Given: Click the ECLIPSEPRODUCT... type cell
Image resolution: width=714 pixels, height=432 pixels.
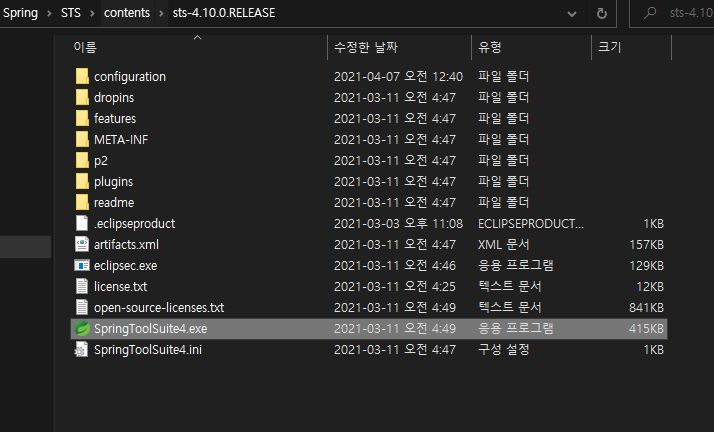Looking at the screenshot, I should (530, 224).
